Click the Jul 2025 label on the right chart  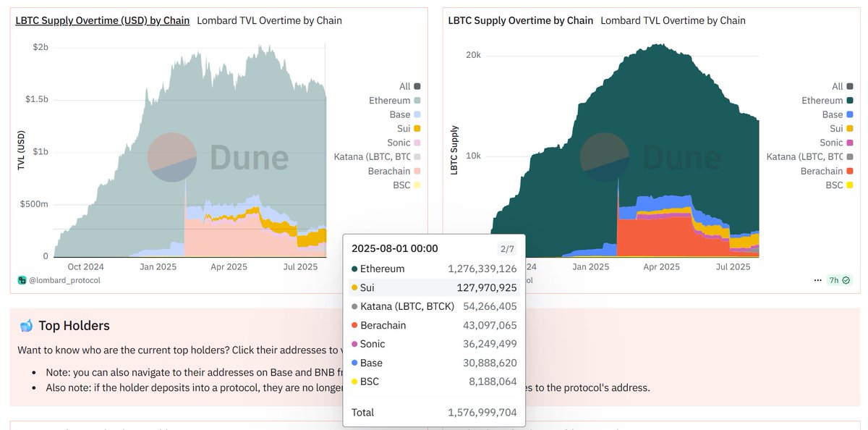733,266
